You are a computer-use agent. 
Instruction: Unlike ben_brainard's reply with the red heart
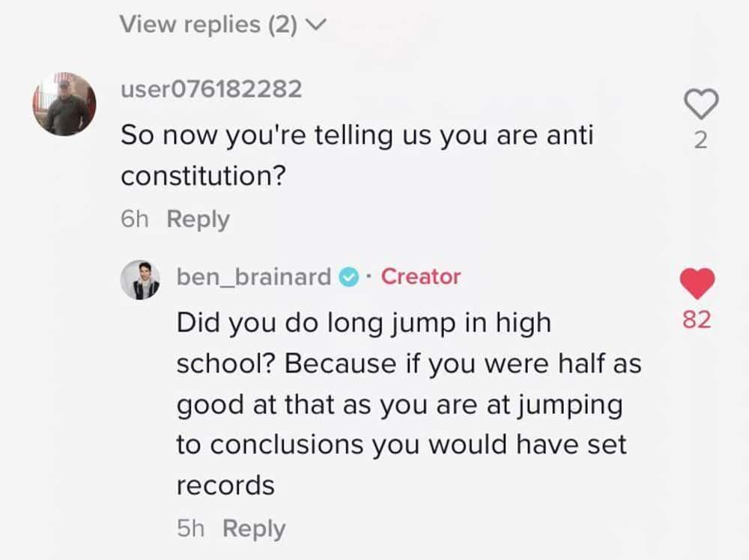697,284
